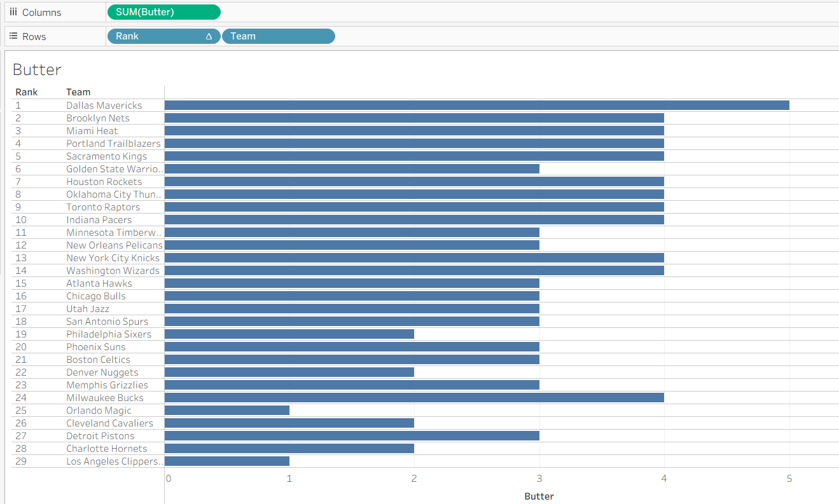Click rank number 27 in the Rank column

pos(21,436)
